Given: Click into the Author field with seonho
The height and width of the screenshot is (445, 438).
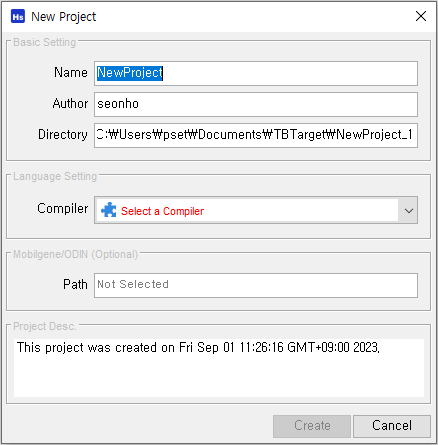Looking at the screenshot, I should (256, 104).
